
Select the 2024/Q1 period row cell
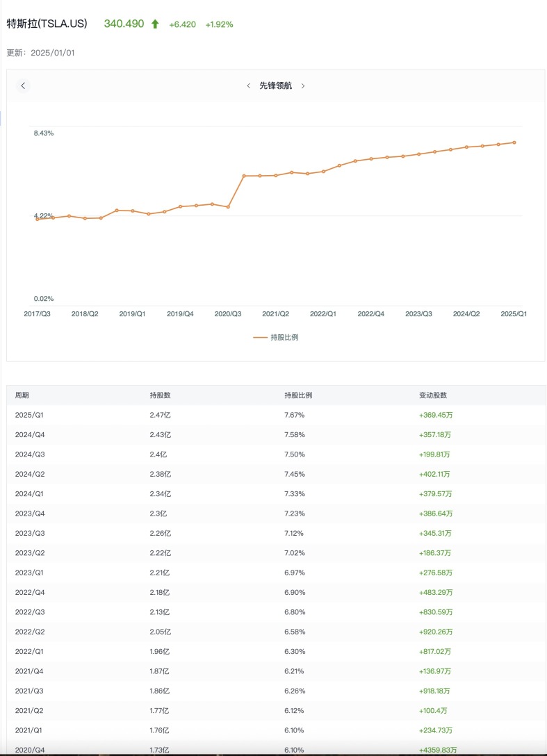coord(29,494)
